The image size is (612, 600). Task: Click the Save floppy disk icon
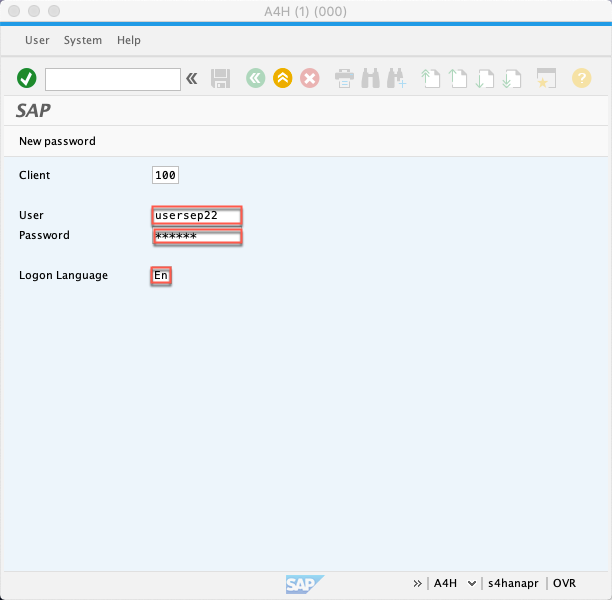click(221, 78)
